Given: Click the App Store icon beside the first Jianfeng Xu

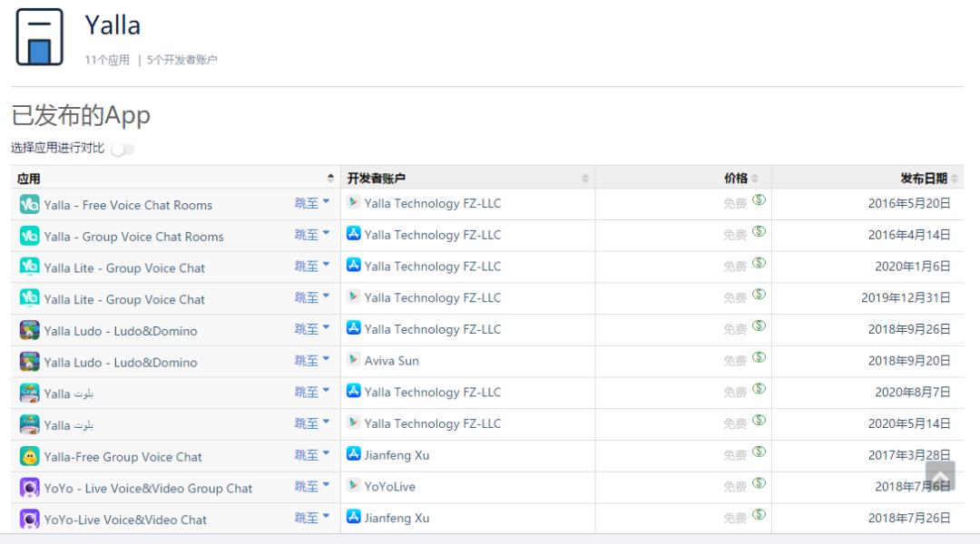Looking at the screenshot, I should coord(353,454).
